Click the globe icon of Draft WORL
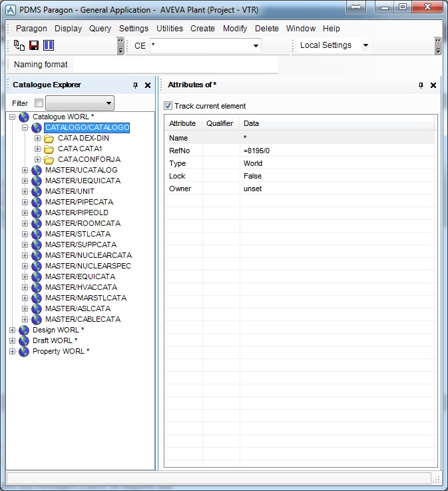Screen dimensions: 448x491 (24, 341)
